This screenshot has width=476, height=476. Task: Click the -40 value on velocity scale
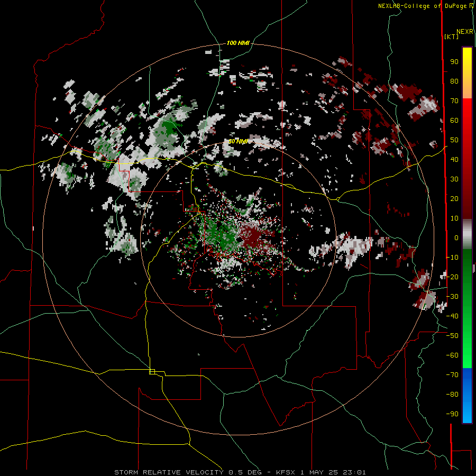452,316
